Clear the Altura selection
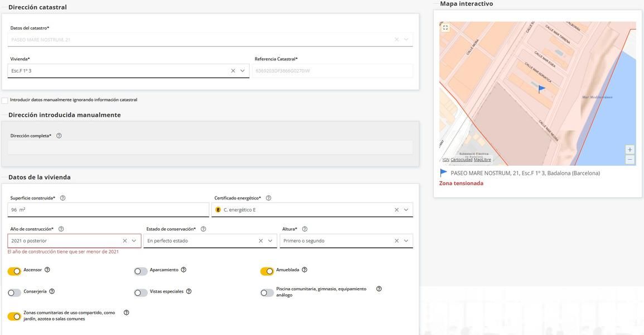Image resolution: width=644 pixels, height=335 pixels. tap(396, 241)
